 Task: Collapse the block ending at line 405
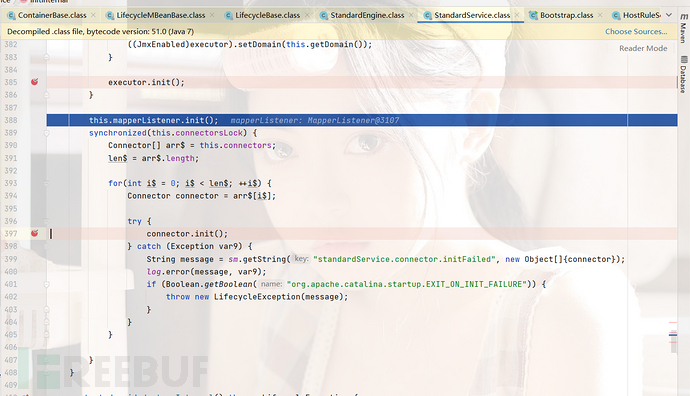(47, 334)
